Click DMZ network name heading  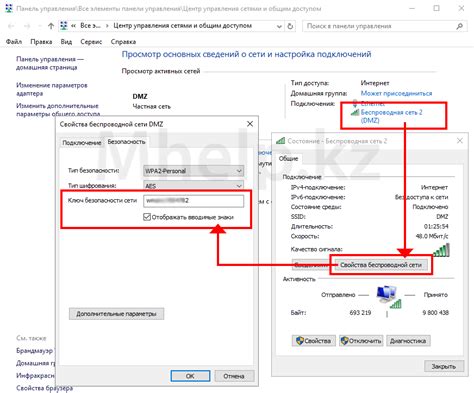pos(140,96)
